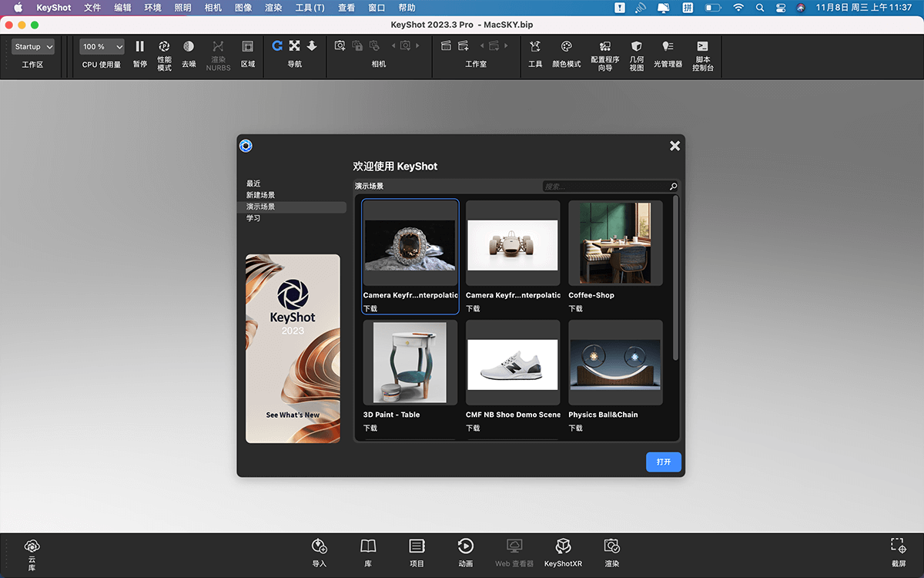Image resolution: width=924 pixels, height=578 pixels.
Task: Toggle 去噪 denoise in toolbar
Action: [x=189, y=47]
